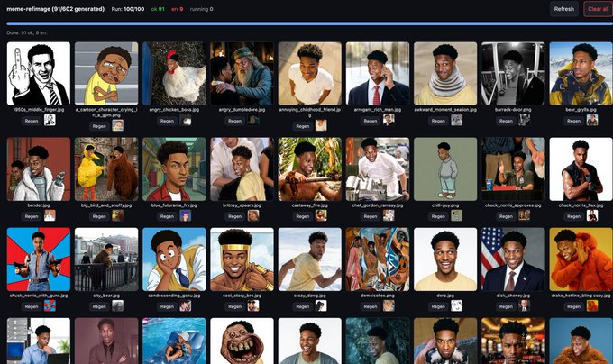Click the Refresh button

pos(563,9)
